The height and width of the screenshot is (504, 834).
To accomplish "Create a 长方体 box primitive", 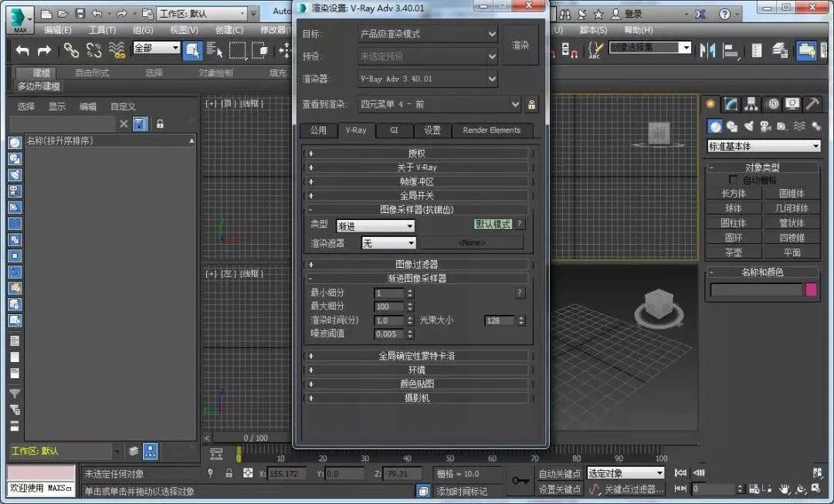I will [x=734, y=194].
